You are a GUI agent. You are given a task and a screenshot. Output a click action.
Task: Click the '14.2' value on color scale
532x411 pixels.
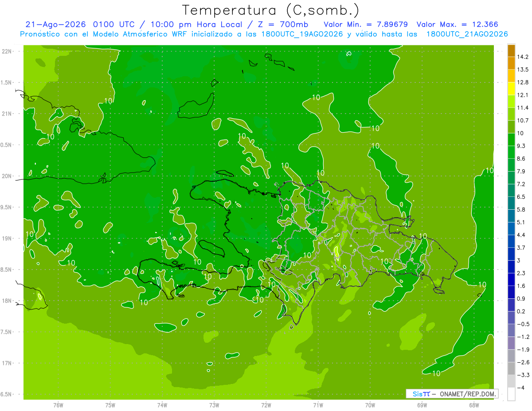[x=523, y=57]
